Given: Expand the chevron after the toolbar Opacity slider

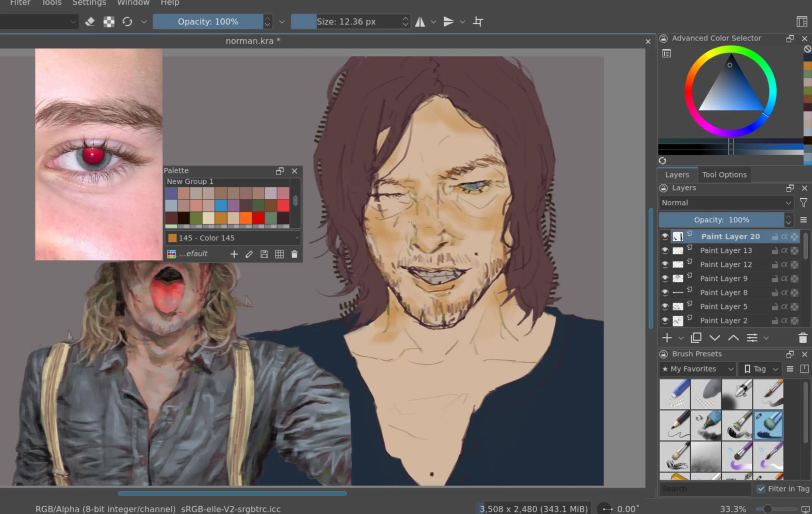Looking at the screenshot, I should click(x=282, y=22).
